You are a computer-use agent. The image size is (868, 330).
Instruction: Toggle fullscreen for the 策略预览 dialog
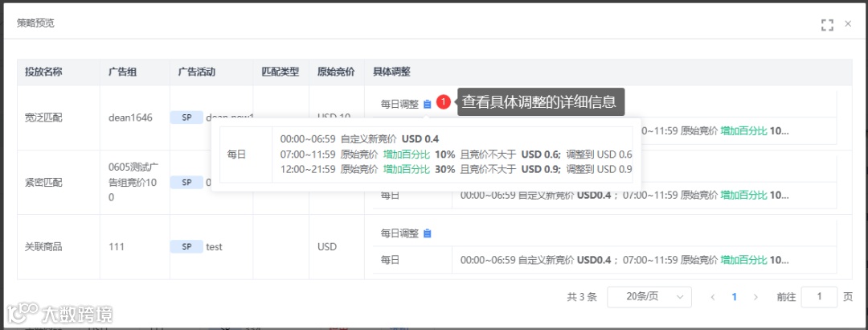click(x=827, y=24)
